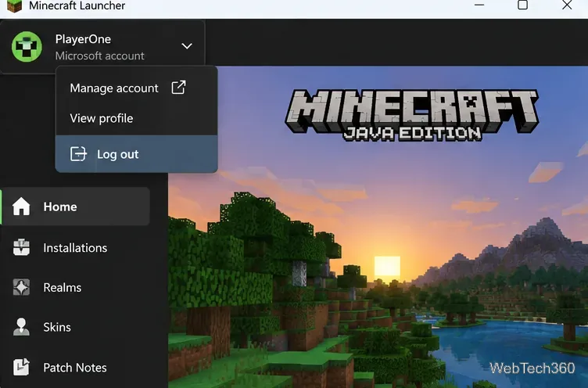Go to the Home tab in sidebar

(x=75, y=207)
